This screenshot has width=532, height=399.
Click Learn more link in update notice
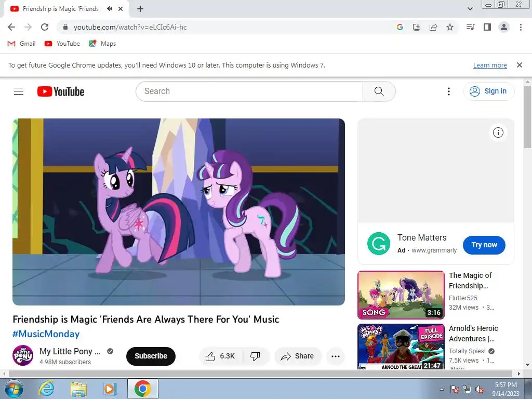click(x=490, y=65)
